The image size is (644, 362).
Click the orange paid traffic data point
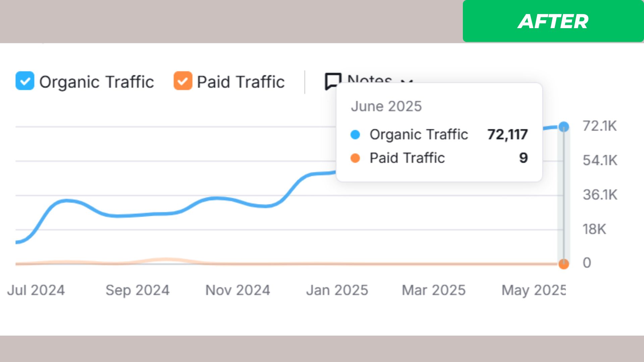click(x=564, y=264)
